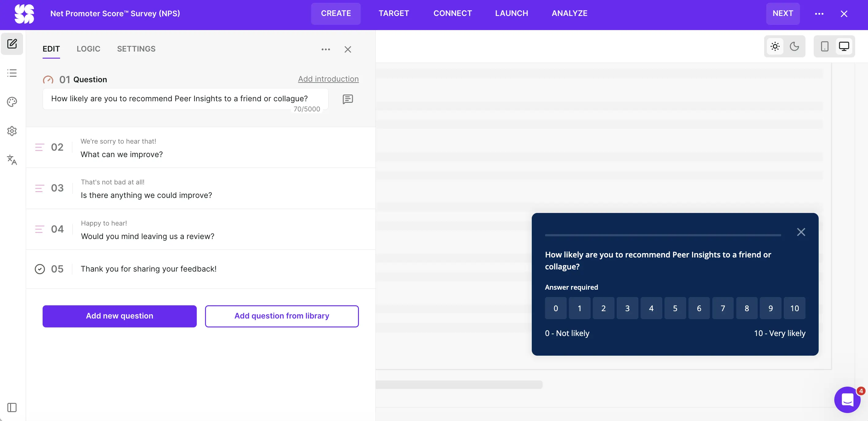Open question 02 What can we improve?
Screen dimensions: 868x421
(201, 147)
